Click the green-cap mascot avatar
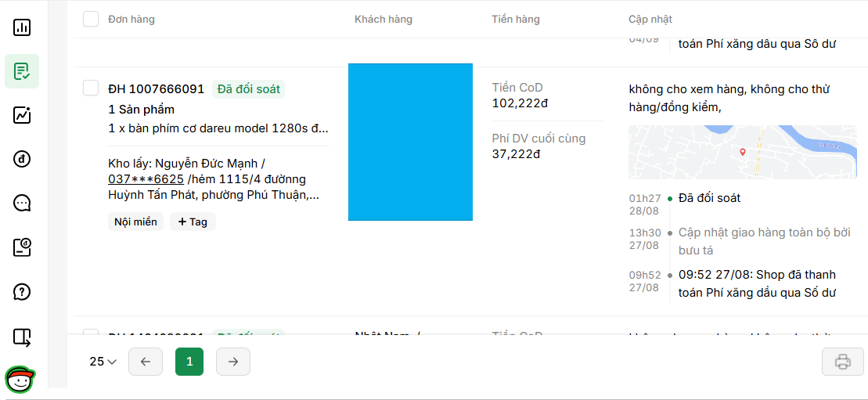Image resolution: width=868 pixels, height=400 pixels. [20, 380]
